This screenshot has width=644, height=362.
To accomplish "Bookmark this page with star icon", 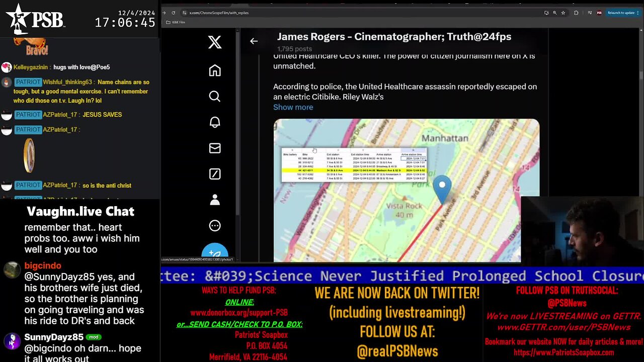I will tap(563, 13).
